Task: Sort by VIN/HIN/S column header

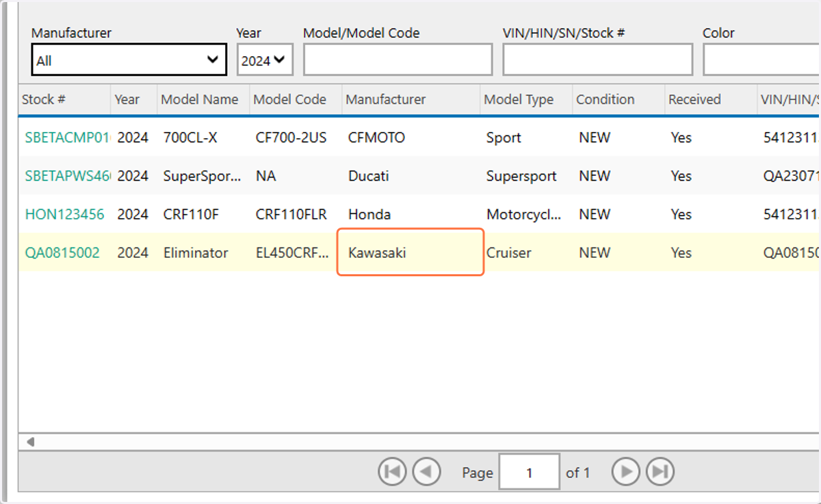Action: tap(789, 99)
